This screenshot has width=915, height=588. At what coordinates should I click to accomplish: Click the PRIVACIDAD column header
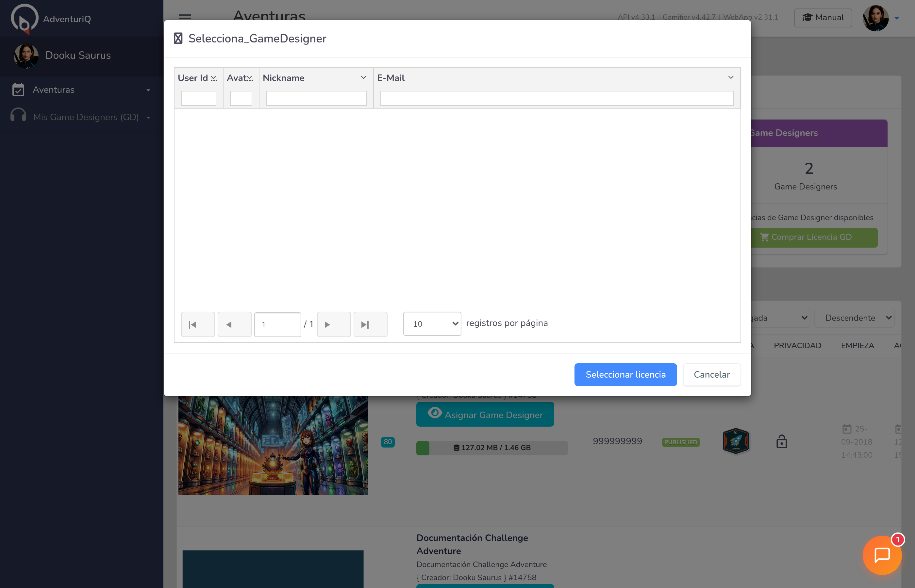pos(797,346)
